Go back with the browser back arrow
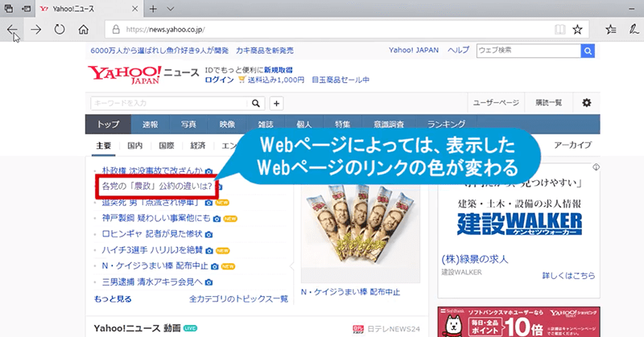 12,30
